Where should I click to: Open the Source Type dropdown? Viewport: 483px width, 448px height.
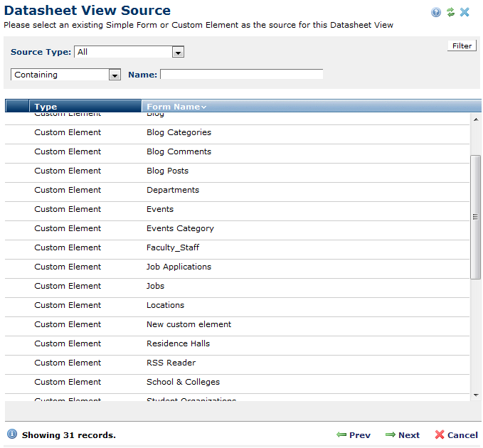click(178, 53)
